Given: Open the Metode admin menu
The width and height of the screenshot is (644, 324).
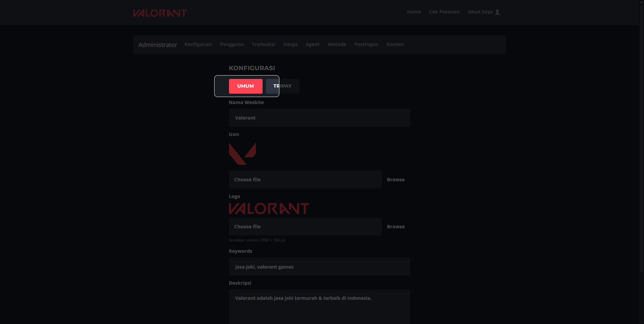Looking at the screenshot, I should coord(337,44).
